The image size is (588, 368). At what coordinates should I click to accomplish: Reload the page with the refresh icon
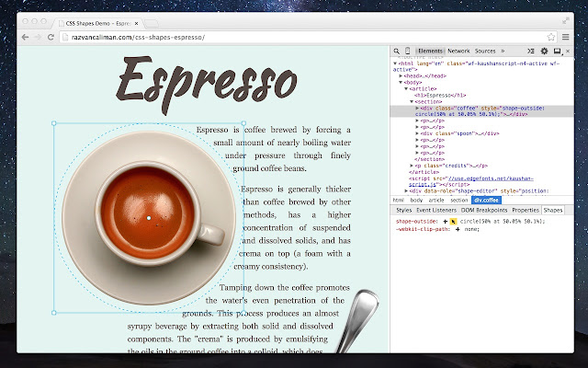52,37
